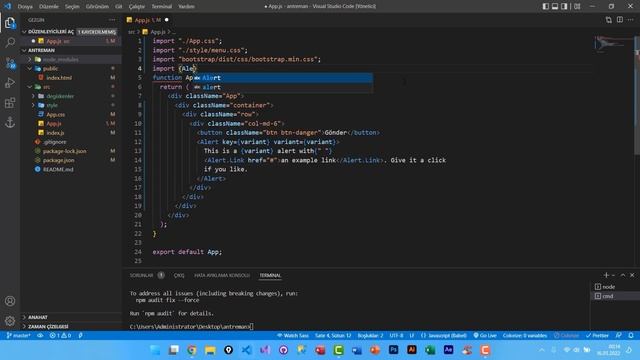Click the eye icon in status bar
The height and width of the screenshot is (360, 640).
pyautogui.click(x=40, y=336)
